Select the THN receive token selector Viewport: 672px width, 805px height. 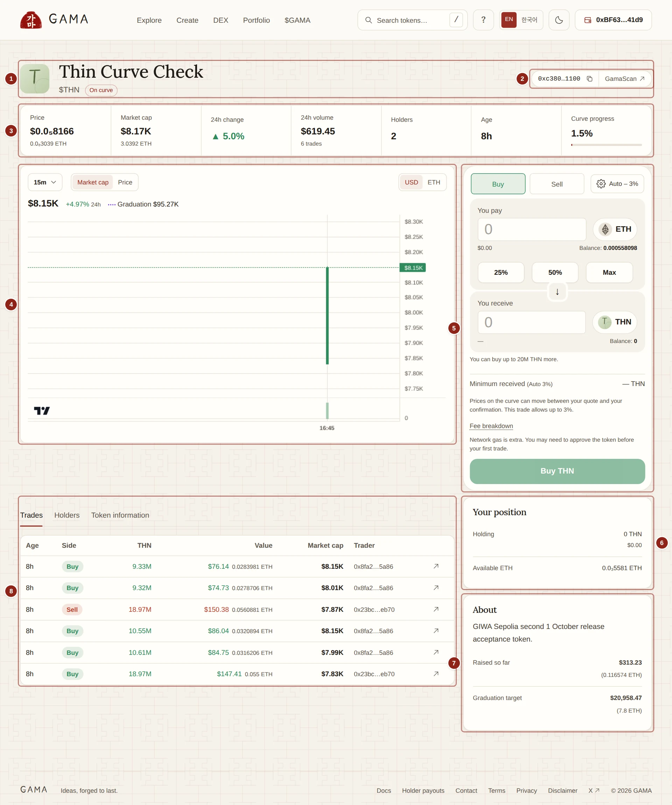(615, 322)
